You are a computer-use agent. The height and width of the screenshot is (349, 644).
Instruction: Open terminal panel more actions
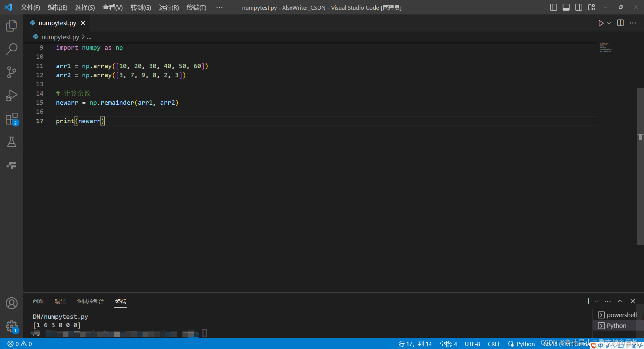(x=608, y=301)
